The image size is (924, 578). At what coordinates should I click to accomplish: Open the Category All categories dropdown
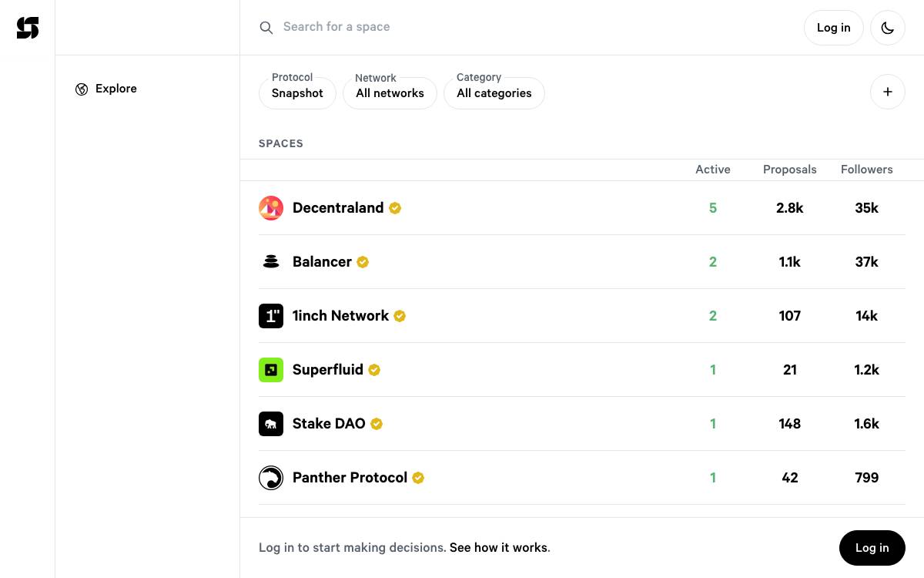(x=494, y=92)
